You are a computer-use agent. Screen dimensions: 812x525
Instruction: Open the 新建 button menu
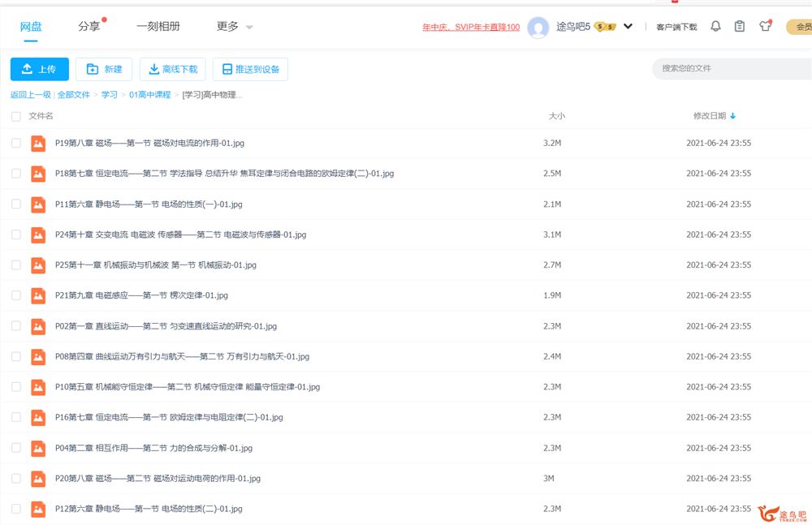104,69
